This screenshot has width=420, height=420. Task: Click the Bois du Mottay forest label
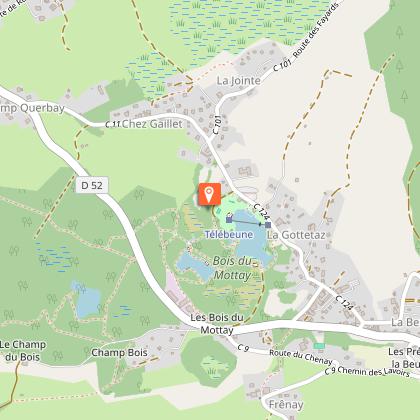[x=232, y=268]
